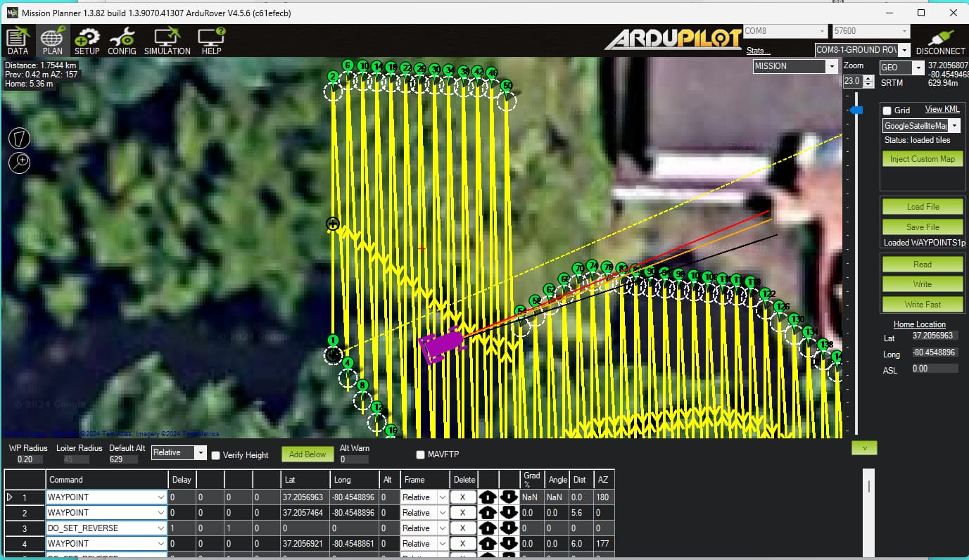Screen dimensions: 969x560
Task: Select the home crosshair marker on map
Action: click(333, 224)
